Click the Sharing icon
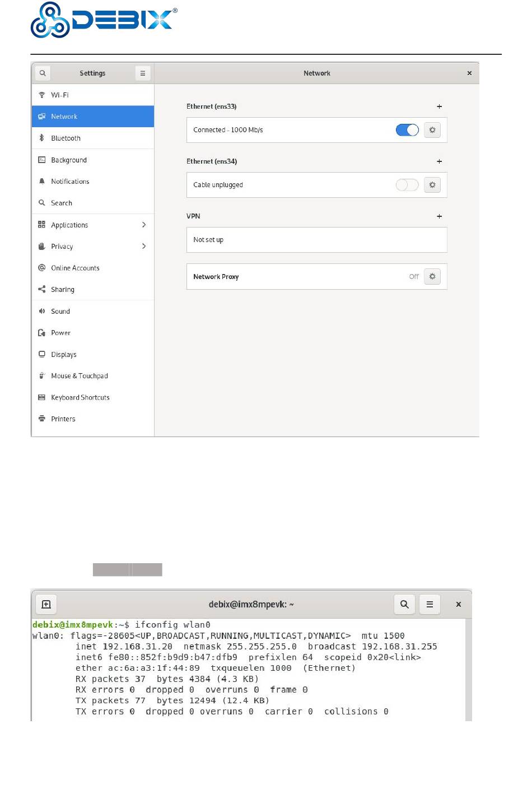 (42, 290)
